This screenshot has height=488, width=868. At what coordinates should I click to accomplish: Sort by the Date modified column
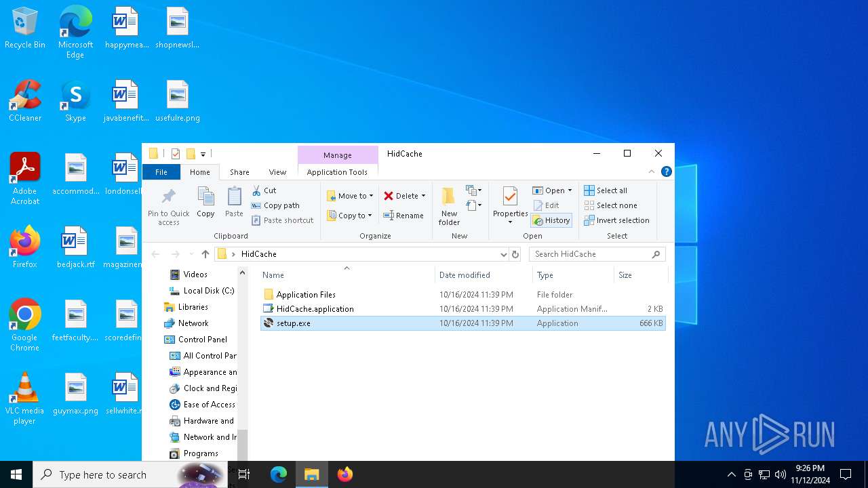(x=484, y=274)
